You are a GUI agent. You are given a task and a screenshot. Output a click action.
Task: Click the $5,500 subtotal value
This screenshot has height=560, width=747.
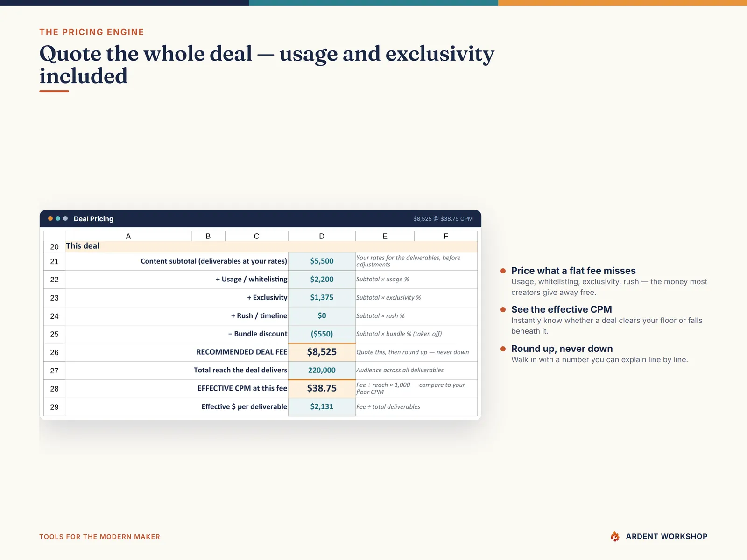pyautogui.click(x=322, y=261)
